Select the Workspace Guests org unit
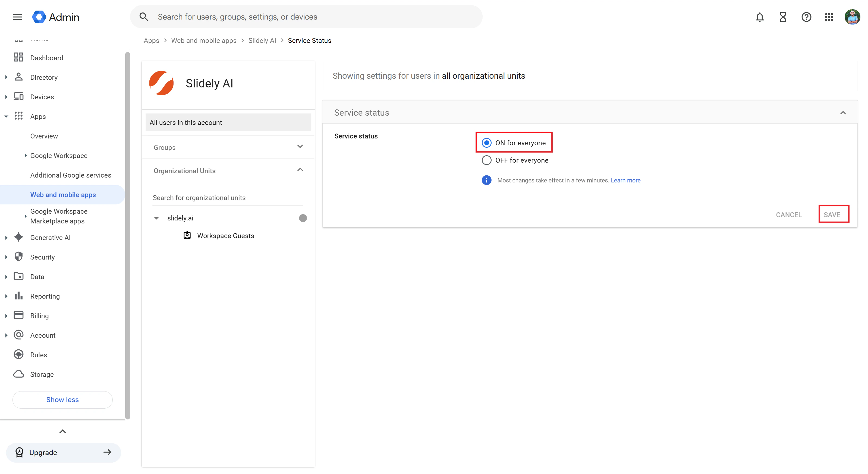The height and width of the screenshot is (474, 868). coord(225,235)
